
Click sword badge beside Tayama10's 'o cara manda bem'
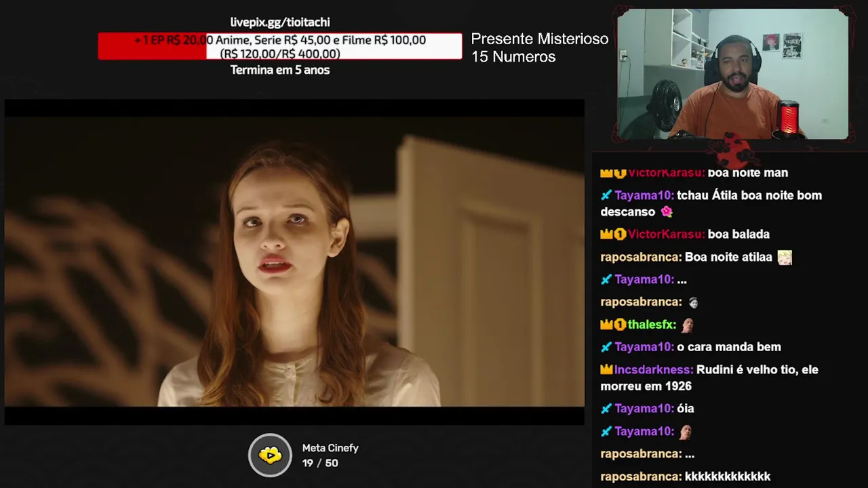pos(606,347)
